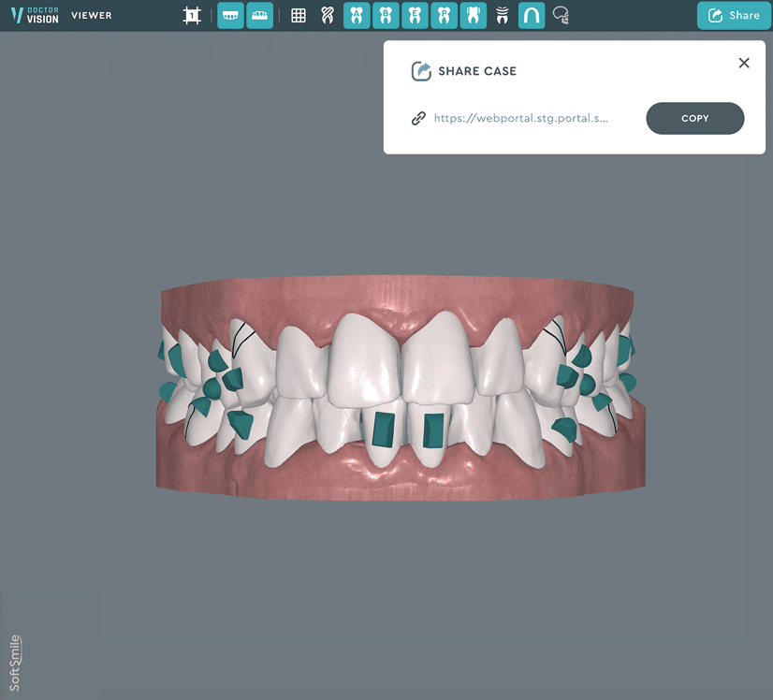
Task: Toggle the lower jaw view
Action: [259, 15]
